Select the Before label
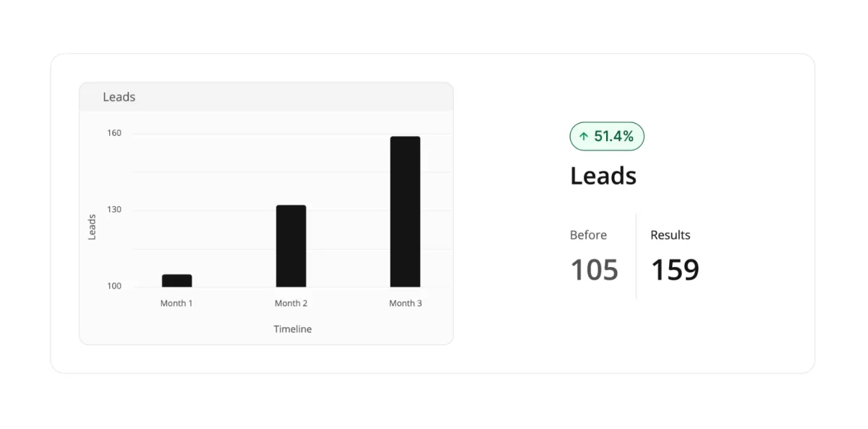The width and height of the screenshot is (868, 429). [x=588, y=235]
